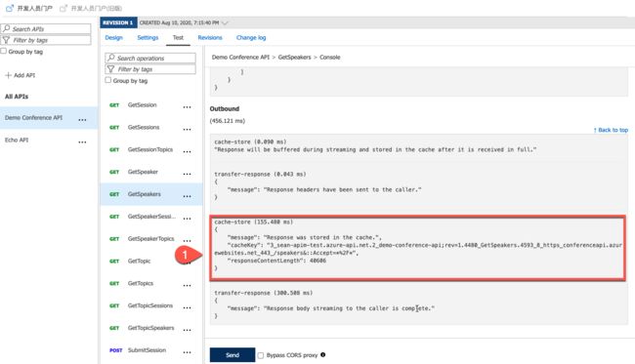Enable the Bypass CORS proxy checkbox
635x364 pixels.
(261, 355)
